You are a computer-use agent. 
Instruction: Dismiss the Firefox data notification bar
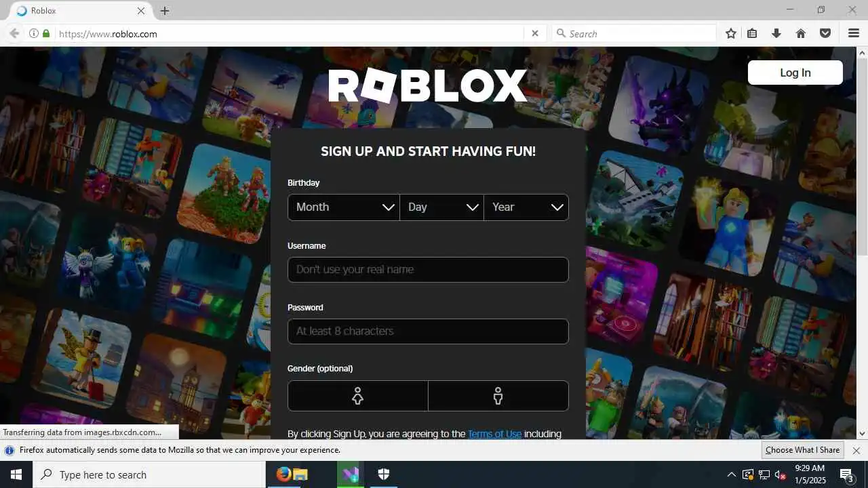pos(856,450)
